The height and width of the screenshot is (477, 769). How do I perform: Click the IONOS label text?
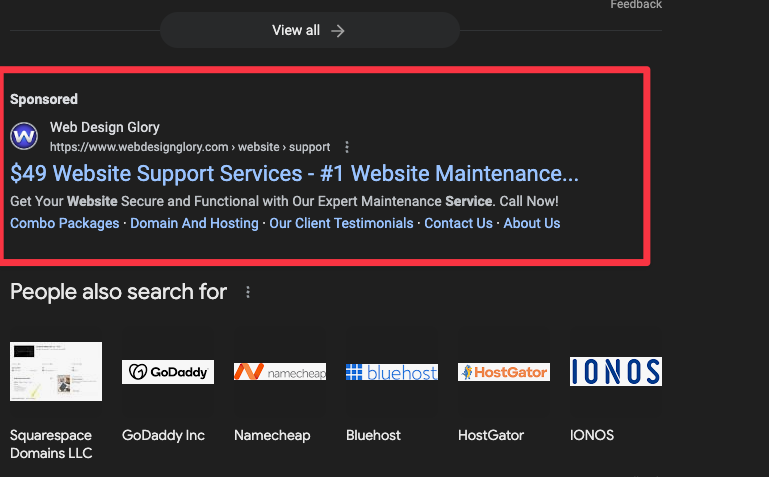pos(592,435)
